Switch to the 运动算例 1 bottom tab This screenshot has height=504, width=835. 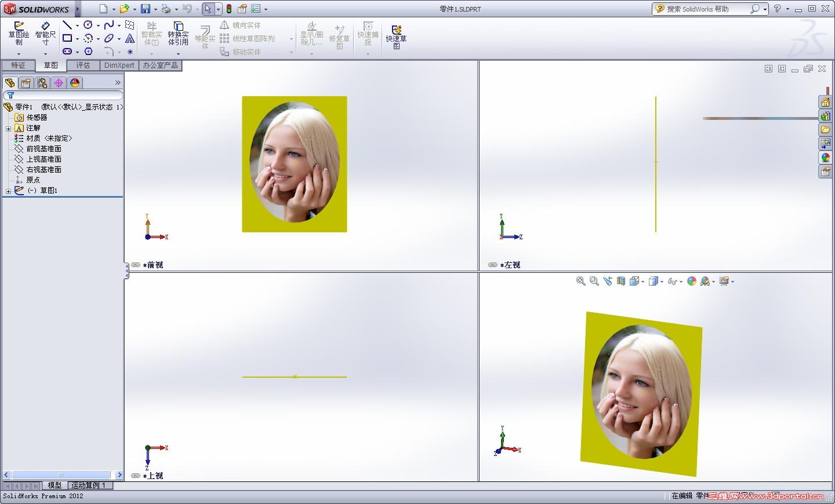(89, 485)
